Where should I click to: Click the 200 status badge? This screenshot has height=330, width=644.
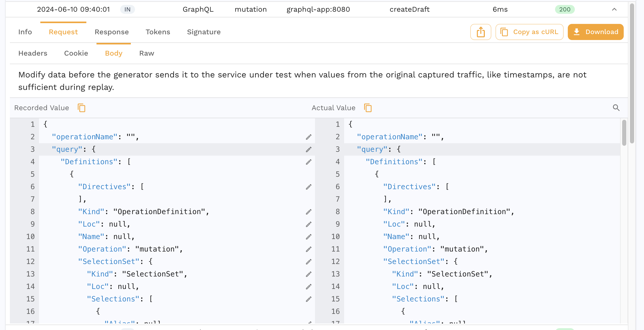(x=565, y=9)
